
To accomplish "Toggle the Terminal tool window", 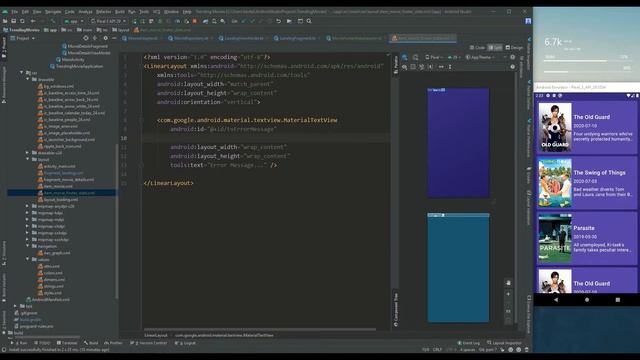I will pos(67,343).
